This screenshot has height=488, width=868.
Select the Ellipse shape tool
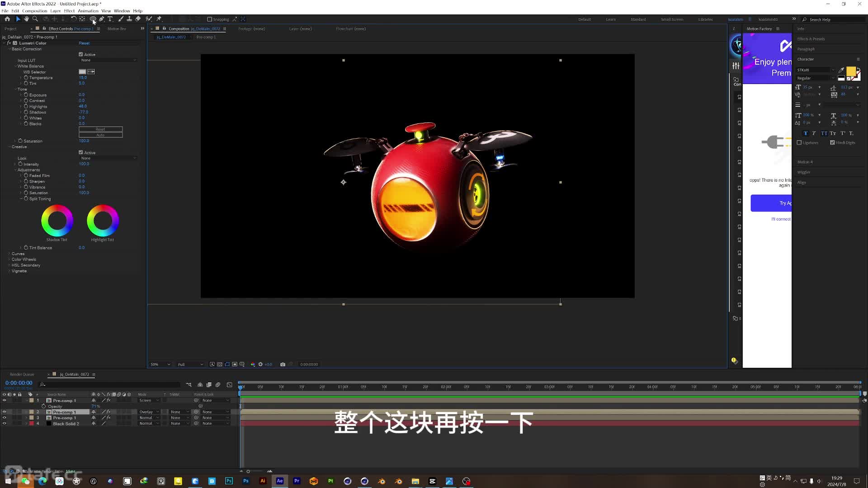pyautogui.click(x=93, y=19)
